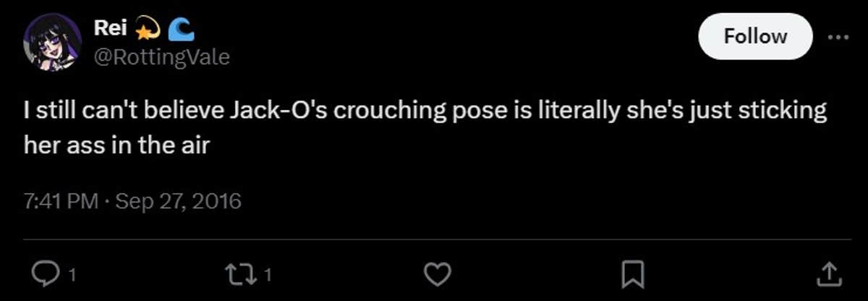This screenshot has height=301, width=868.
Task: Click the blue wave emoji beside the name
Action: coord(177,29)
